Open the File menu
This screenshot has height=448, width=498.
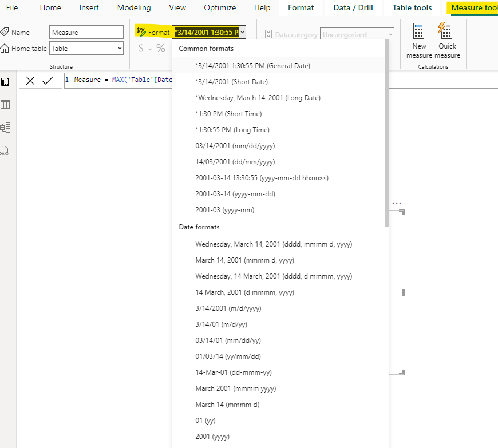(12, 7)
